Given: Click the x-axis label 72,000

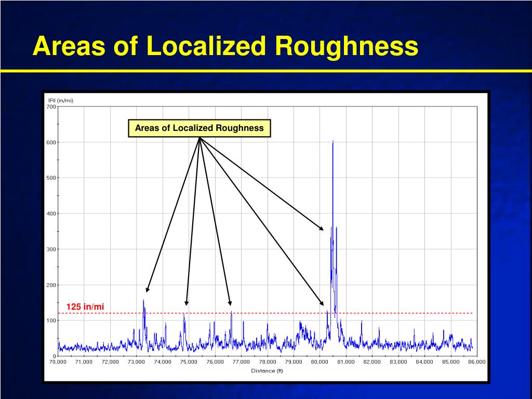Looking at the screenshot, I should coord(110,362).
